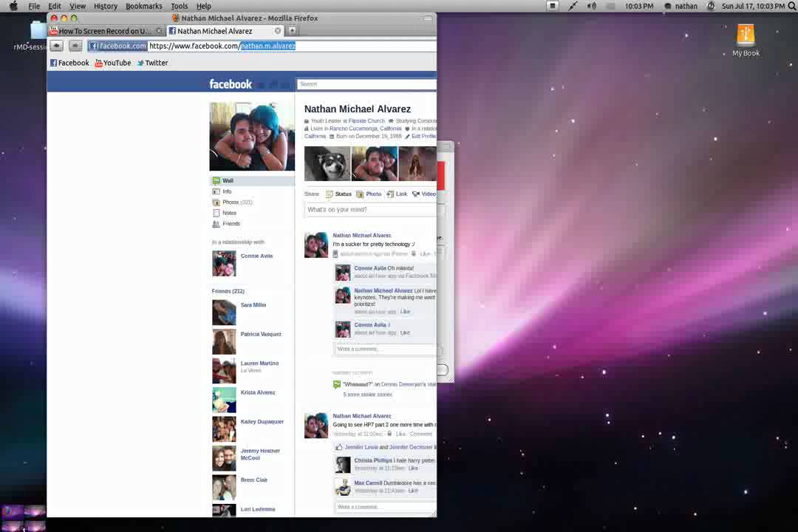Click the facebook logo
798x532 pixels.
pyautogui.click(x=231, y=84)
